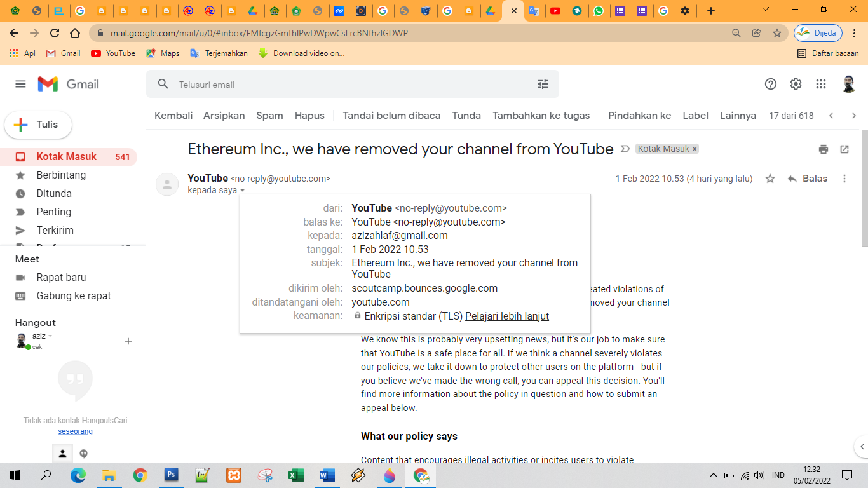868x488 pixels.
Task: Open Photoshop from the taskbar
Action: [172, 475]
